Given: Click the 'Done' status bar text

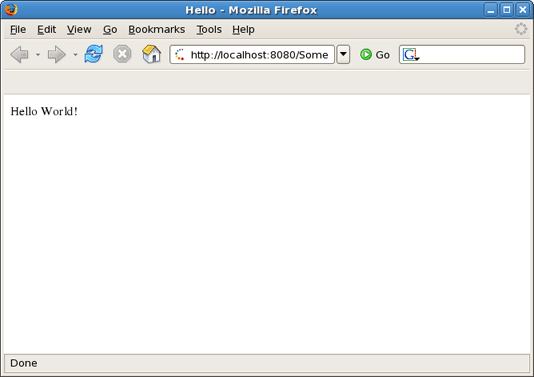Looking at the screenshot, I should click(23, 363).
